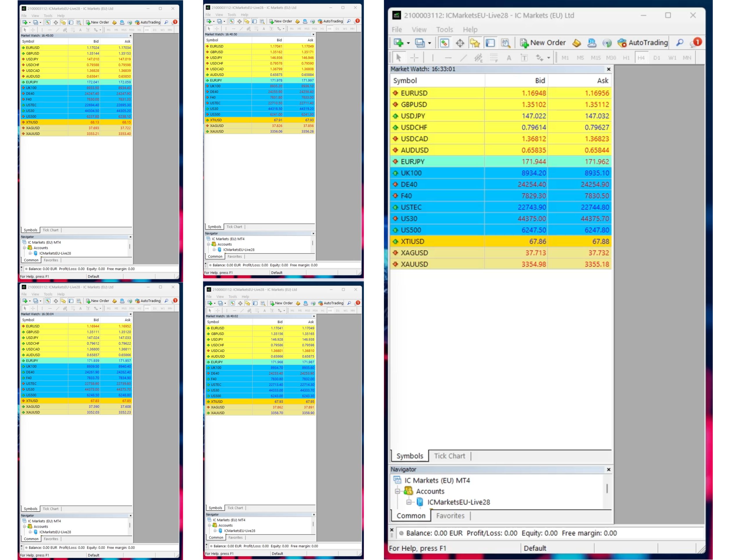Open arrows objects dropdown in the 16:33:01 window
The width and height of the screenshot is (743, 560).
549,58
